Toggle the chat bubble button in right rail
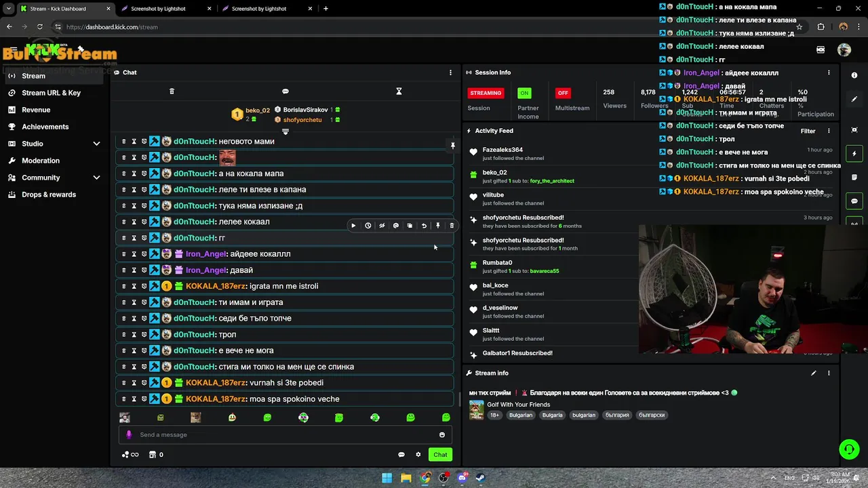The height and width of the screenshot is (488, 868). tap(854, 201)
